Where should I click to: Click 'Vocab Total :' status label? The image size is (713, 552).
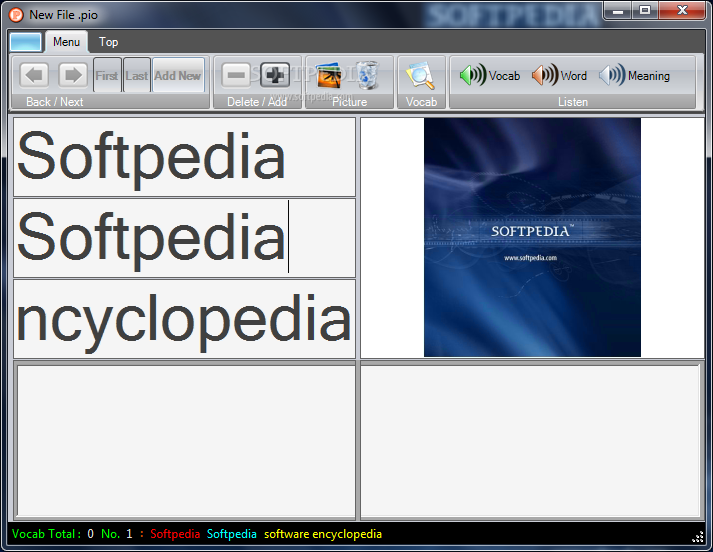pos(46,534)
